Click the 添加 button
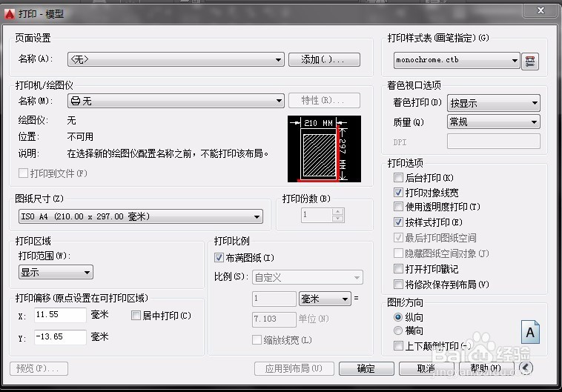Screen dimensions: 562x392 pos(324,59)
